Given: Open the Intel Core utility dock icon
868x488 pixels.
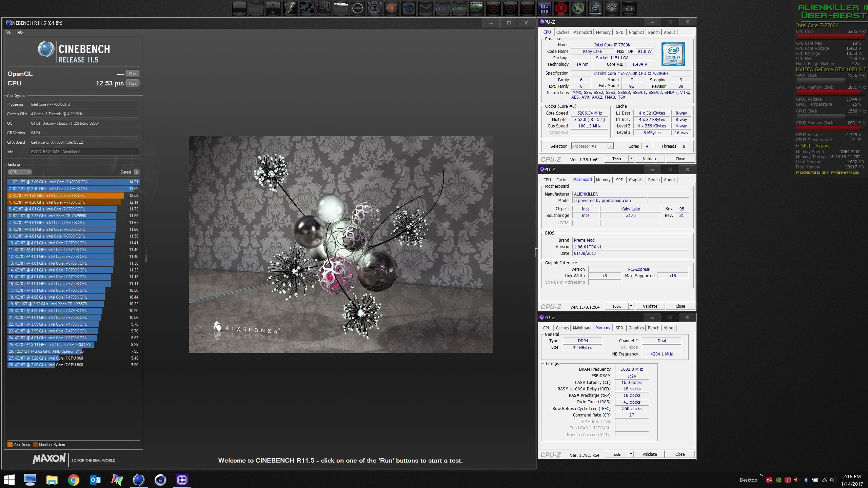Looking at the screenshot, I should click(595, 8).
